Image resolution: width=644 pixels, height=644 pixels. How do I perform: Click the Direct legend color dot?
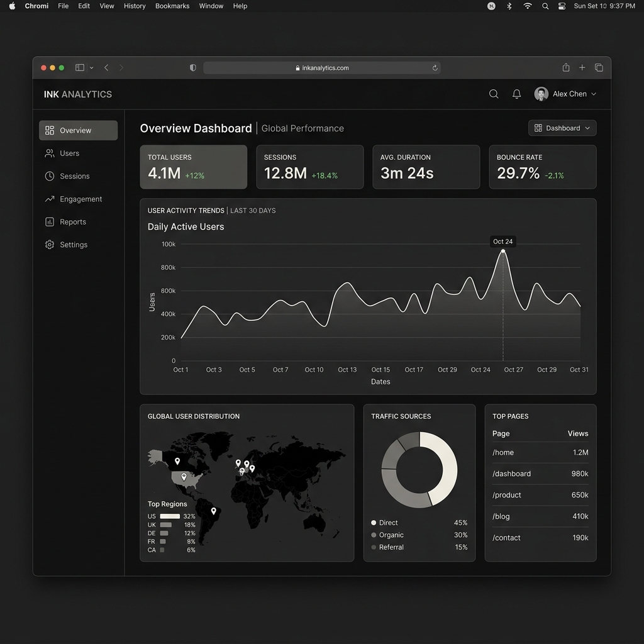[374, 523]
